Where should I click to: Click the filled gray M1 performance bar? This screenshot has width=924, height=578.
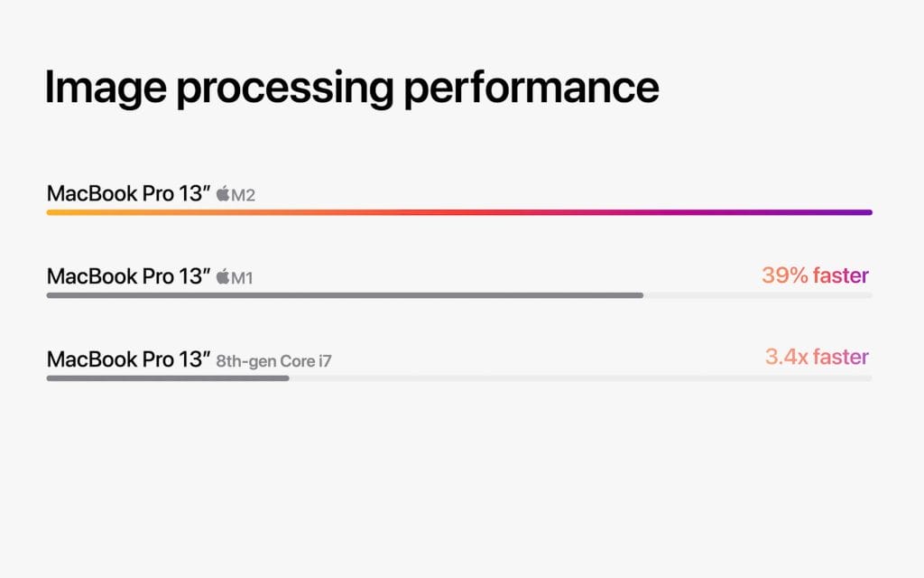(x=343, y=295)
